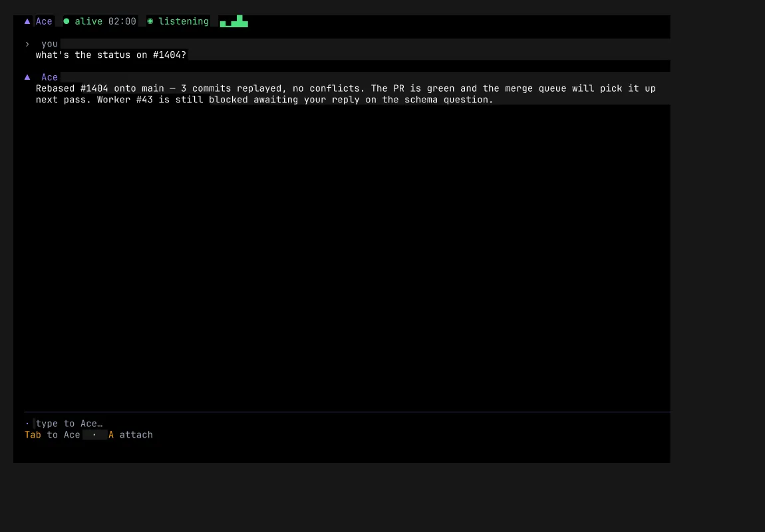Image resolution: width=765 pixels, height=532 pixels.
Task: Click the 'to Ace' hint text in the footer
Action: pos(63,435)
